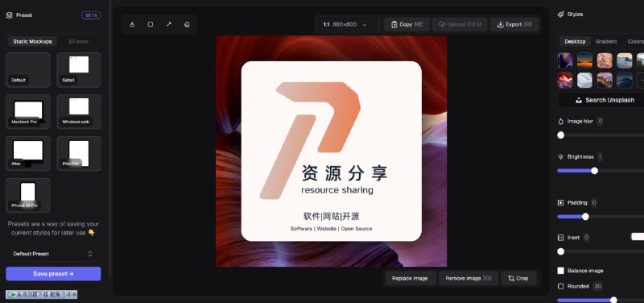Select the rectangle shape tool

151,24
